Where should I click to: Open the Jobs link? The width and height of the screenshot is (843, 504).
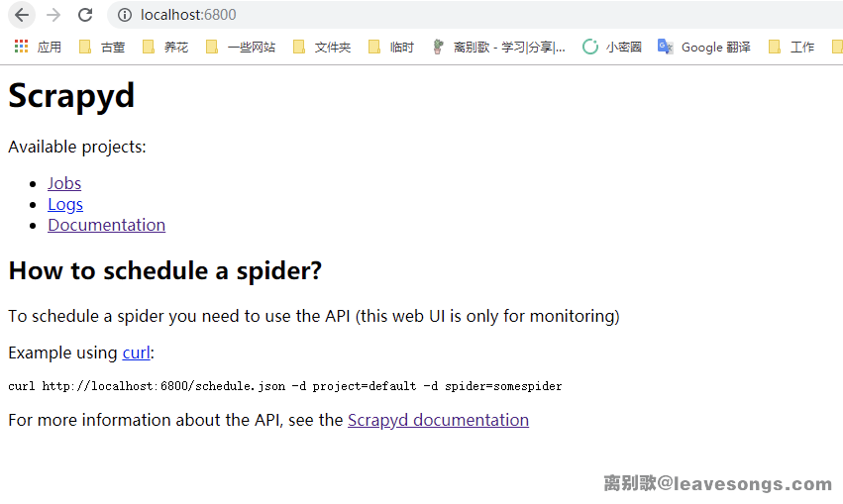point(64,183)
